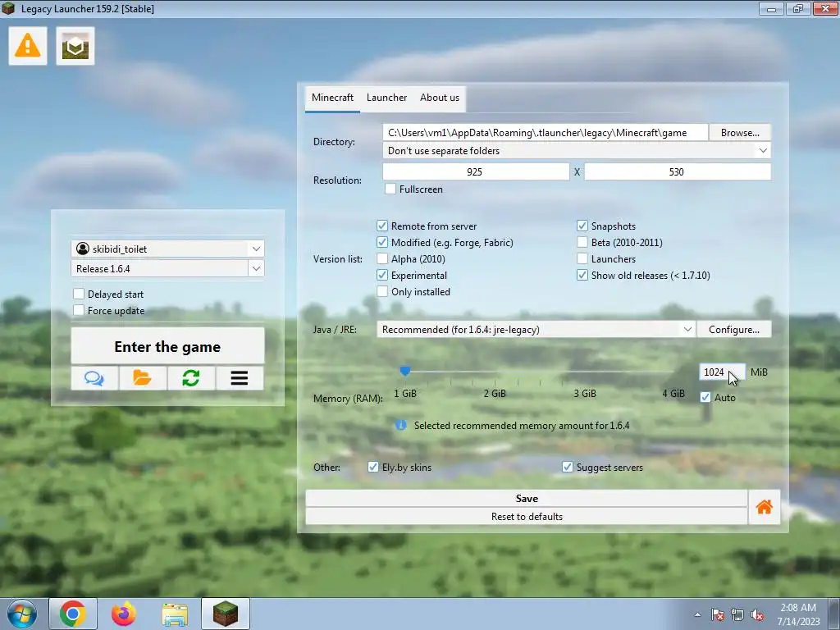This screenshot has height=630, width=840.
Task: Open the Action Center flag tray icon
Action: pos(717,615)
